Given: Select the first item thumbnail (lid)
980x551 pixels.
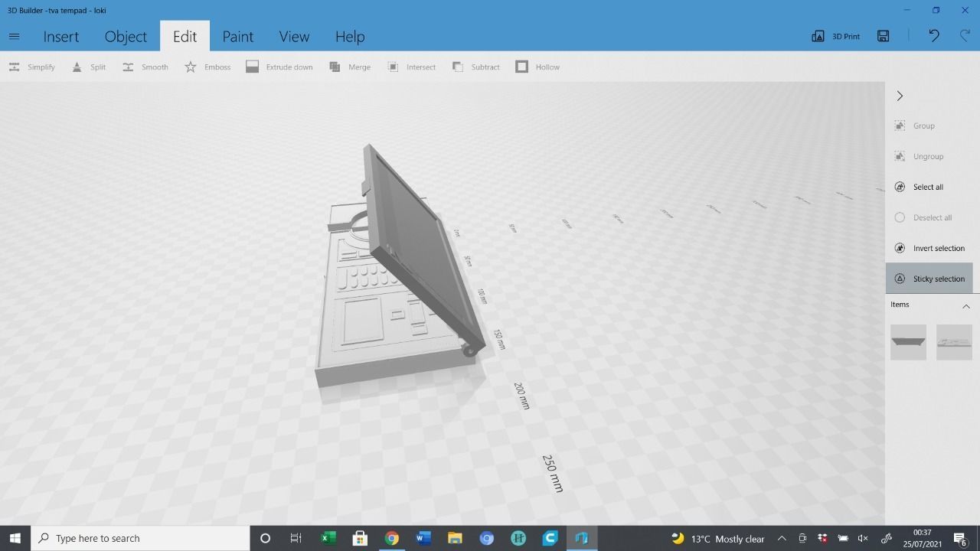Looking at the screenshot, I should click(x=908, y=341).
